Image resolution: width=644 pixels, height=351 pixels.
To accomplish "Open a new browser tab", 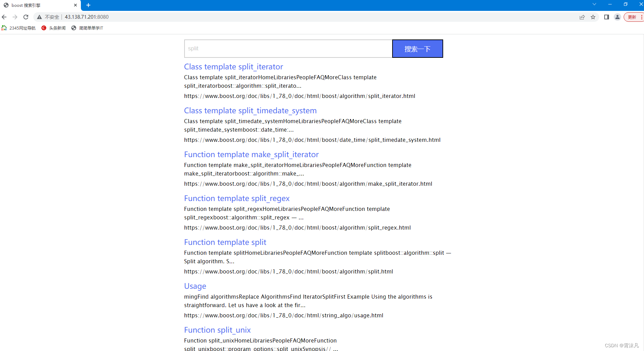I will 88,5.
